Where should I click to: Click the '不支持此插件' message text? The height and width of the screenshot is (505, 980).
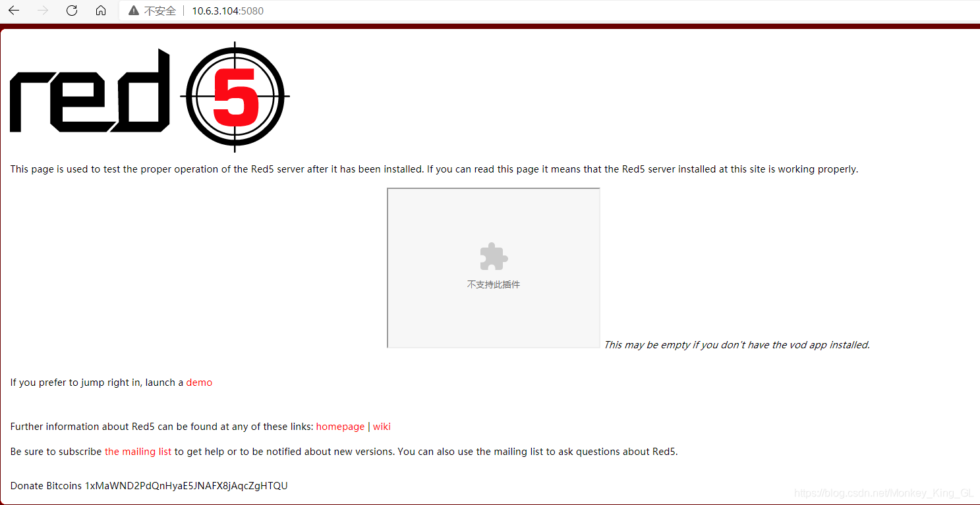494,284
